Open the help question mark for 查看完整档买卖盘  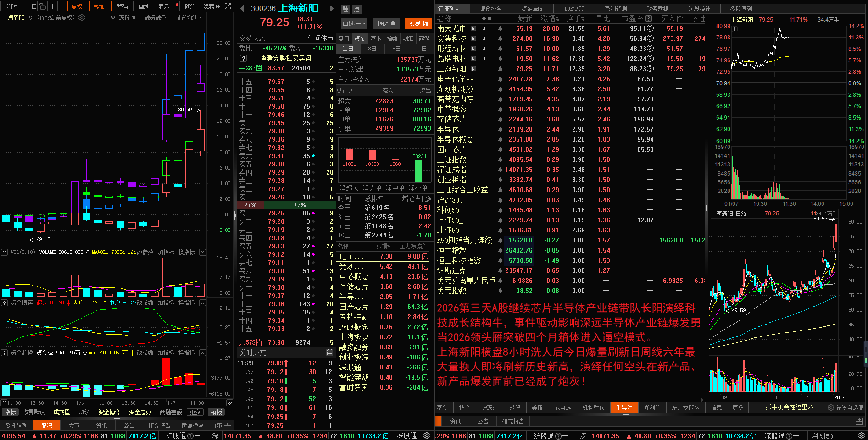pyautogui.click(x=244, y=59)
